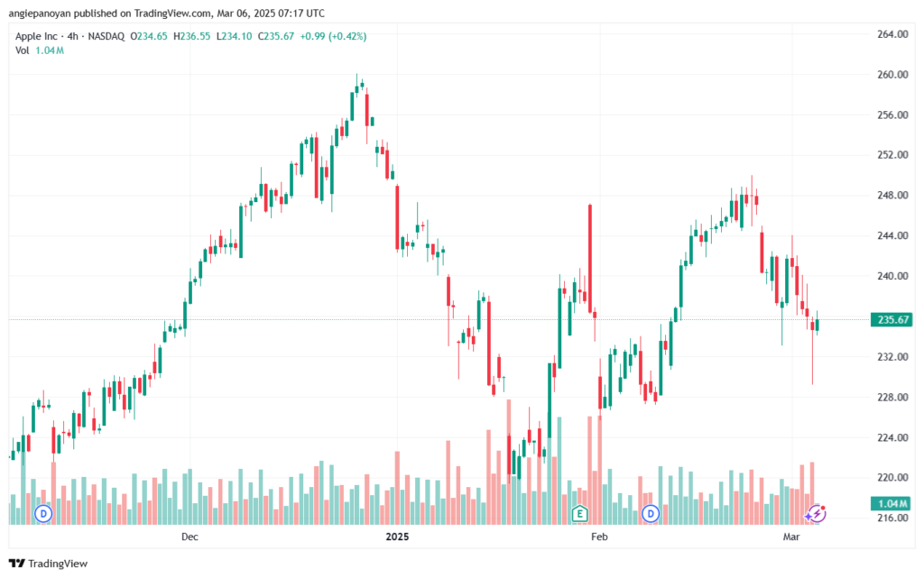Select the Apple Inc symbol title
The image size is (924, 578).
[x=36, y=36]
